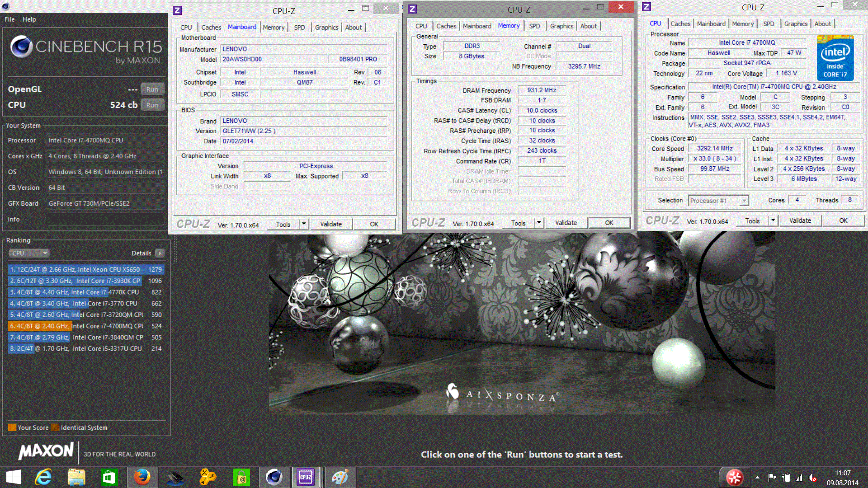Select highlighted i7-4700MQ ranking entry
The width and height of the screenshot is (868, 488).
[85, 326]
